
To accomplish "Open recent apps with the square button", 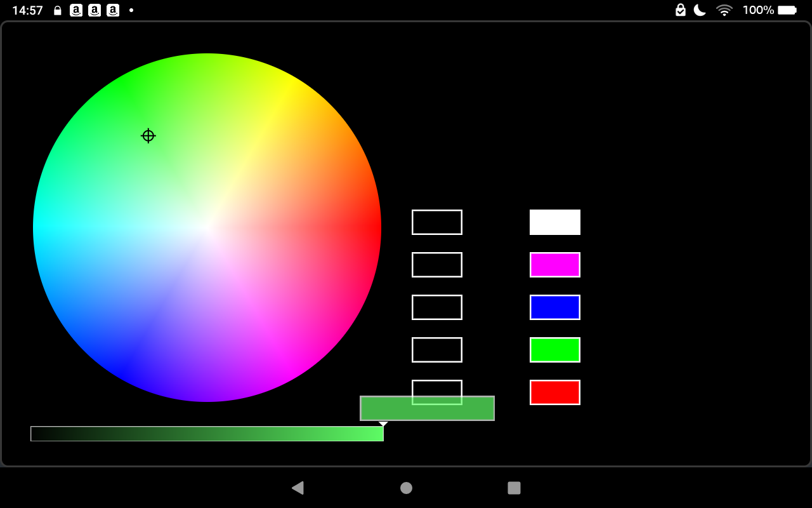I will [514, 488].
